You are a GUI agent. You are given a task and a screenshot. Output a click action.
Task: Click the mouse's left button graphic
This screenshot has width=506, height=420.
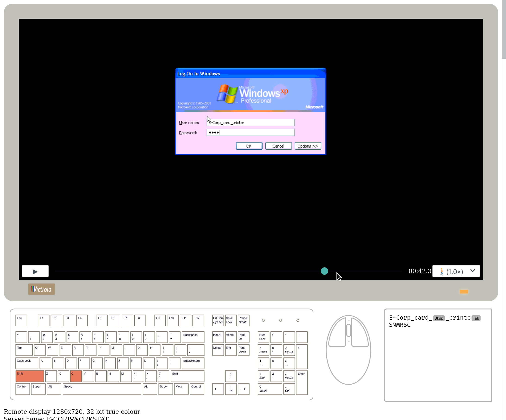coord(337,334)
